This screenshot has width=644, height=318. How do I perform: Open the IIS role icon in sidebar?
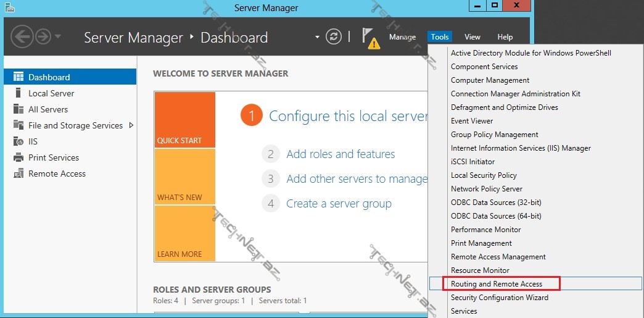coord(18,141)
